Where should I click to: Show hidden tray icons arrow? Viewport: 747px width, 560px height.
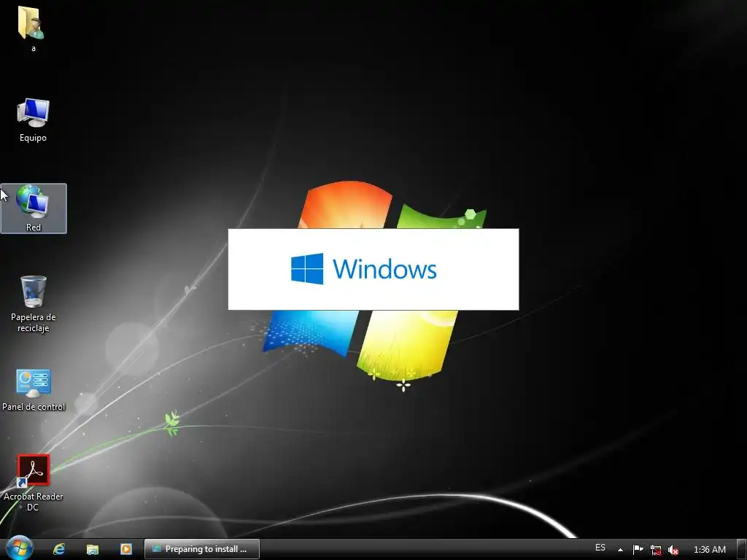point(620,550)
